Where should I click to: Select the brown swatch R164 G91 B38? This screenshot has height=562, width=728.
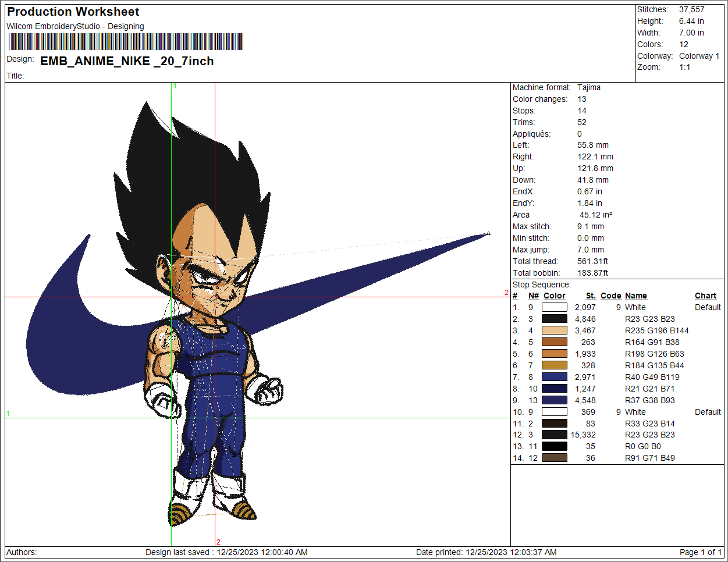click(x=554, y=342)
